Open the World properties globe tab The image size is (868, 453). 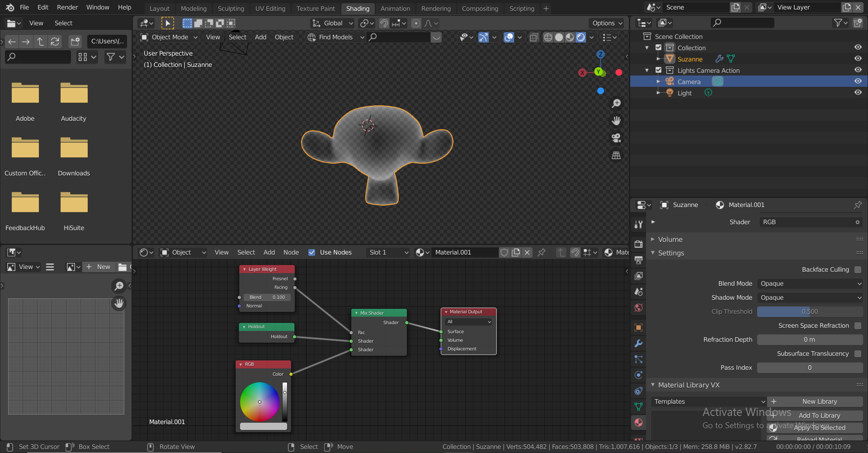pyautogui.click(x=638, y=307)
